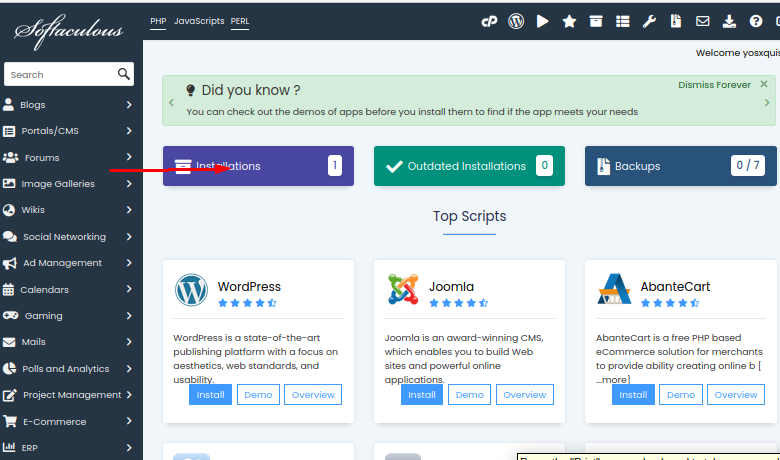Click the WordPress logo in Top Scripts
Screen dimensions: 780x460
[191, 290]
